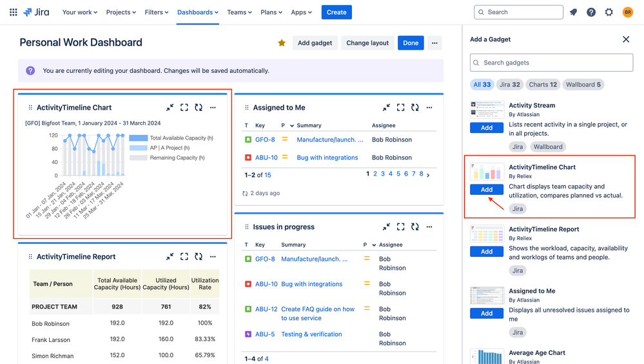The width and height of the screenshot is (644, 364).
Task: Open ActivityTimeline Report gadget more menu
Action: pos(213,257)
